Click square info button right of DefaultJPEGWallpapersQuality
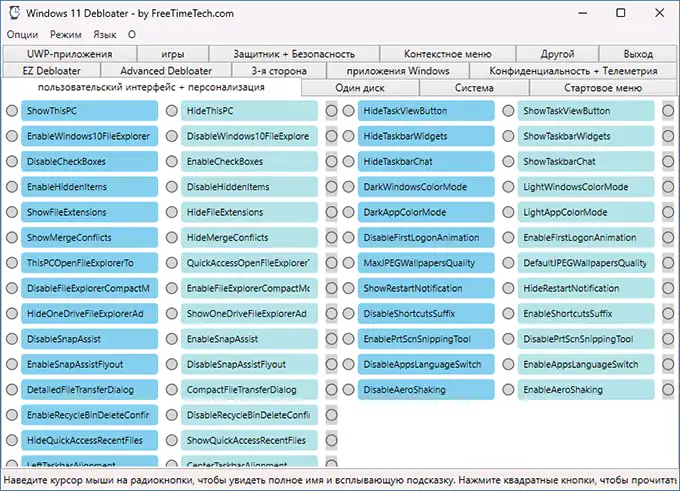This screenshot has height=491, width=680. coord(668,263)
